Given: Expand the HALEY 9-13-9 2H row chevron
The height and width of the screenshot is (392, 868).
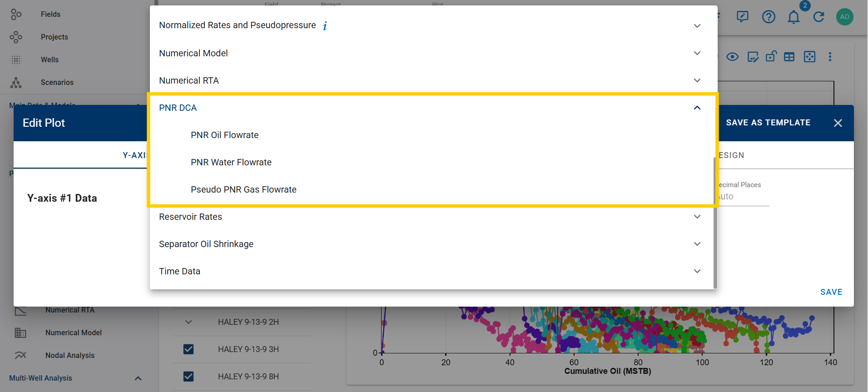Looking at the screenshot, I should click(x=188, y=322).
